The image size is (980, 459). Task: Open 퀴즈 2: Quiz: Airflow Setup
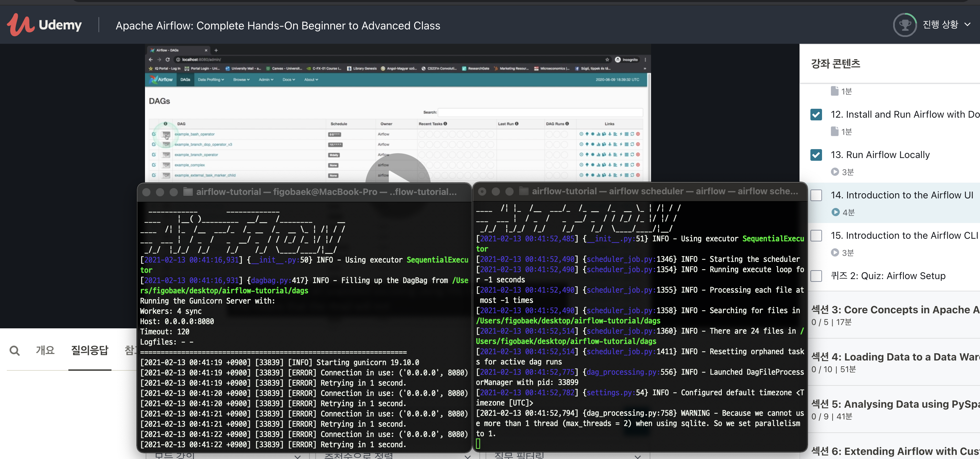tap(888, 276)
